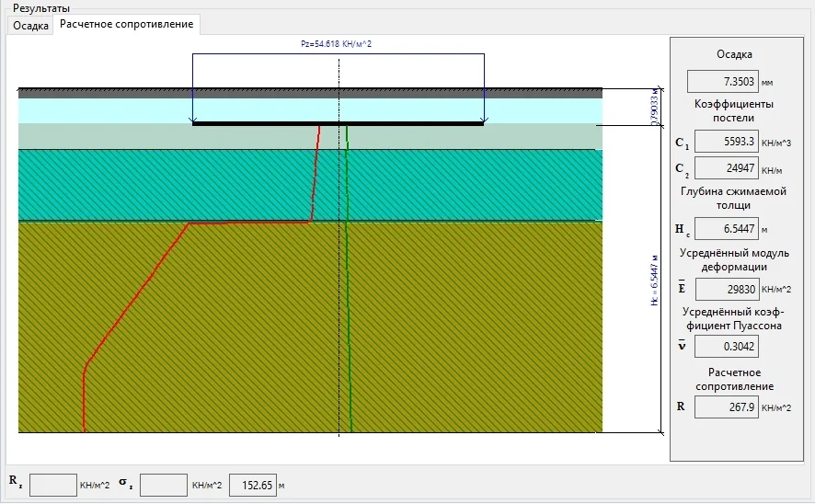Click the averaged modulus E field 29830
The width and height of the screenshot is (815, 504).
(x=728, y=289)
